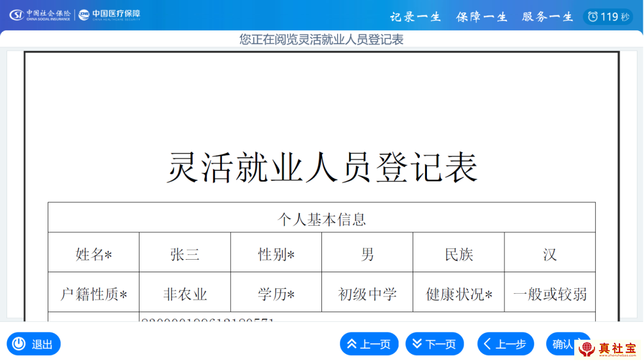Click the 119 秒 countdown timer text
The width and height of the screenshot is (644, 363).
click(615, 17)
